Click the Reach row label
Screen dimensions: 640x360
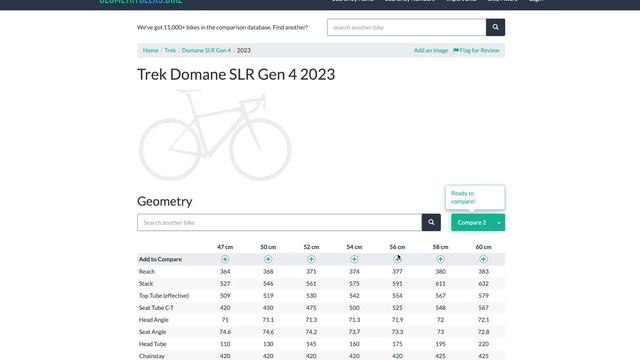pyautogui.click(x=147, y=271)
